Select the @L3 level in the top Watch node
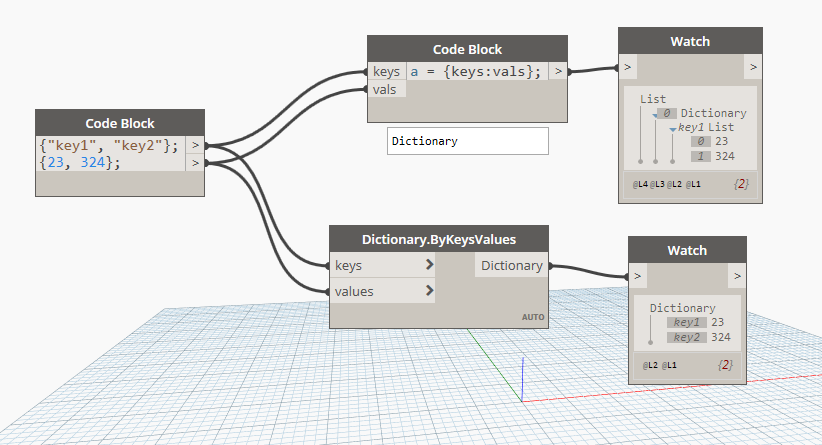Image resolution: width=822 pixels, height=445 pixels. 657,184
